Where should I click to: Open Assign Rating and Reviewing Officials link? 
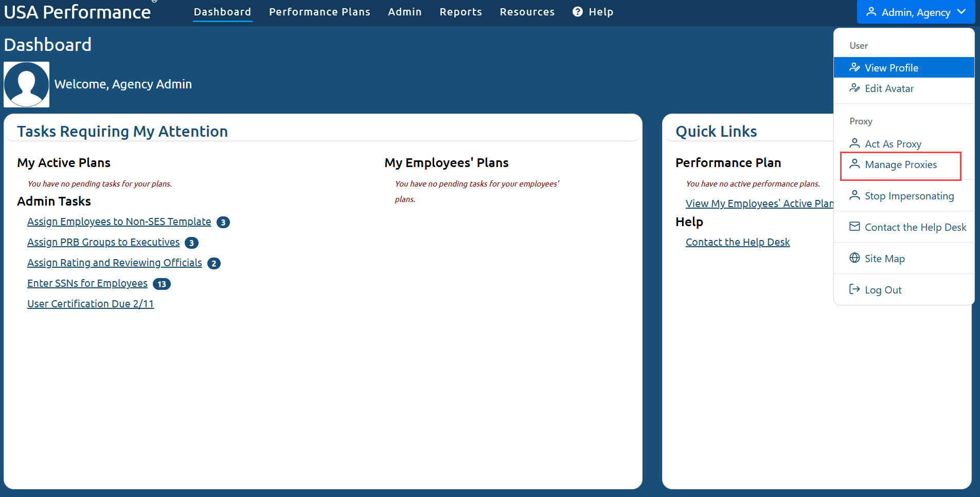[115, 263]
